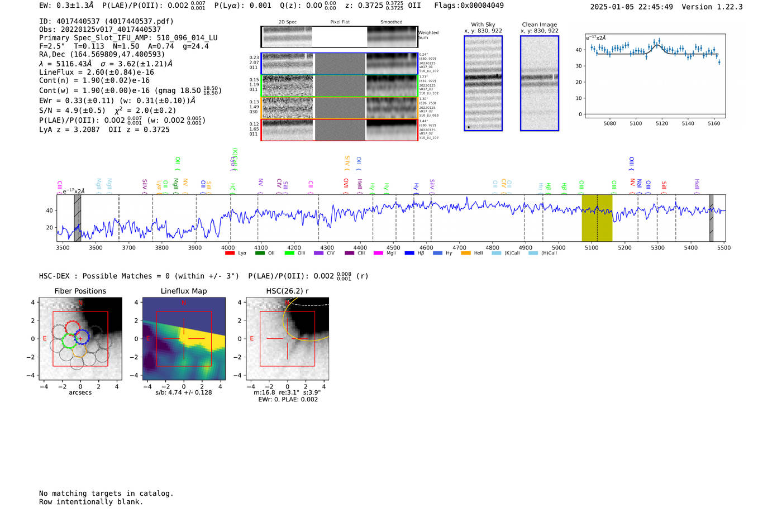Click the green dashed fiber circle
The height and width of the screenshot is (532, 782).
point(69,341)
